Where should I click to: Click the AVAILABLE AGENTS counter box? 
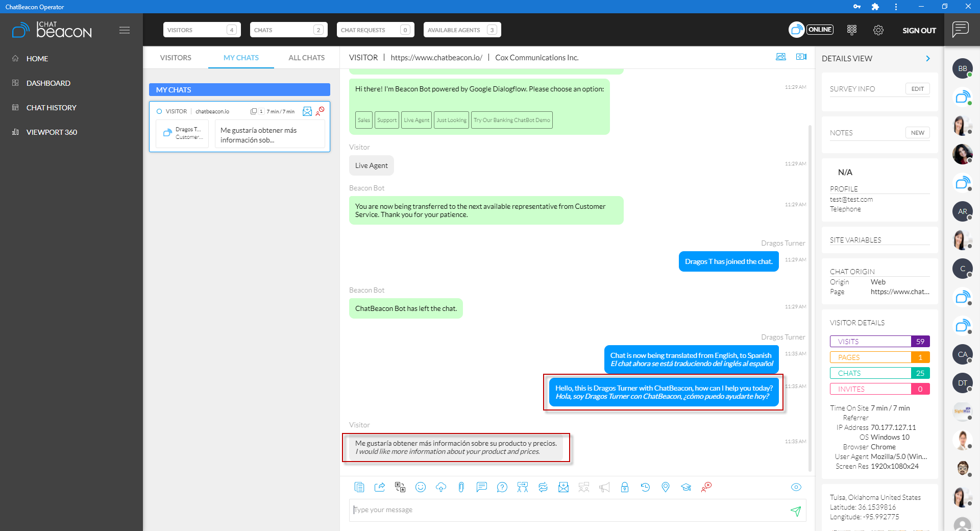[x=462, y=30]
